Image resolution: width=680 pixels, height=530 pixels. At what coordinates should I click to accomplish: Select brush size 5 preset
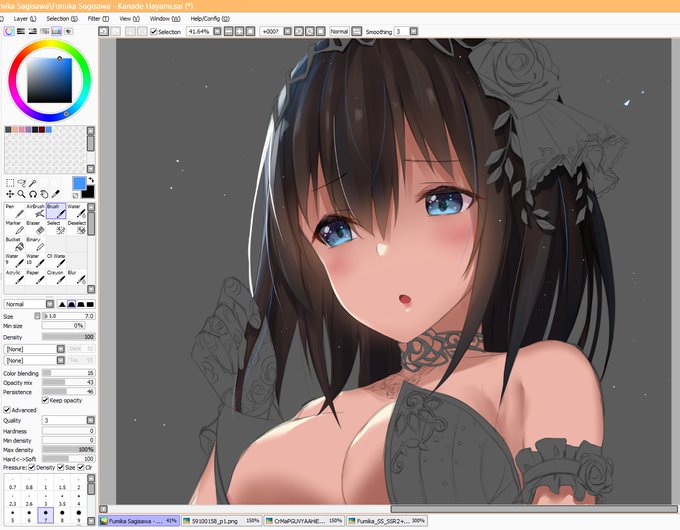[x=13, y=515]
